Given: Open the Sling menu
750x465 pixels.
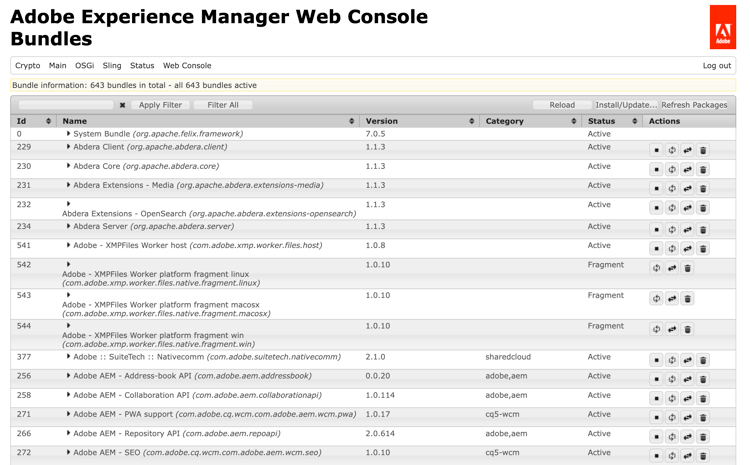Looking at the screenshot, I should point(112,66).
